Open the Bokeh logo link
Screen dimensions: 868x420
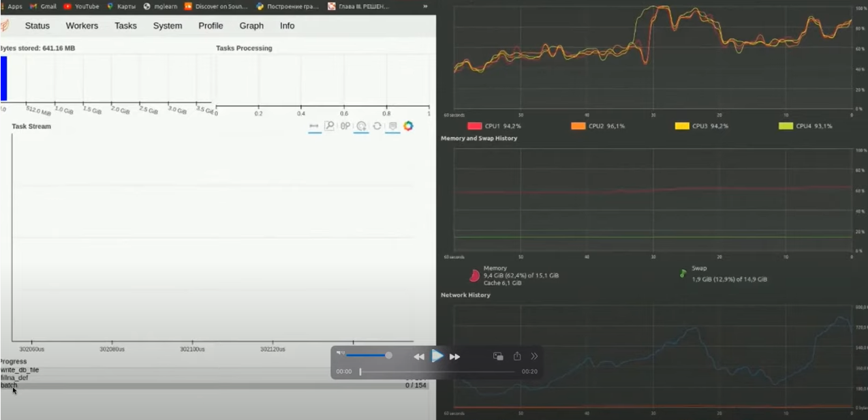click(x=408, y=126)
